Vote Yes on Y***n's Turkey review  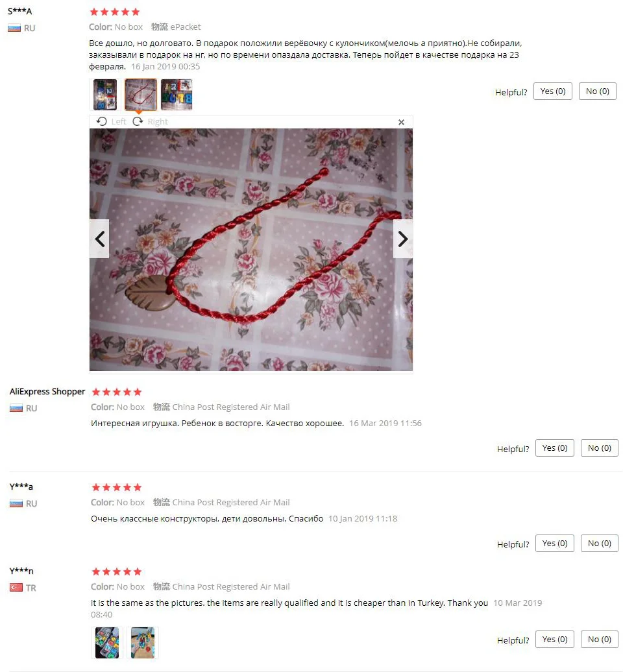554,640
